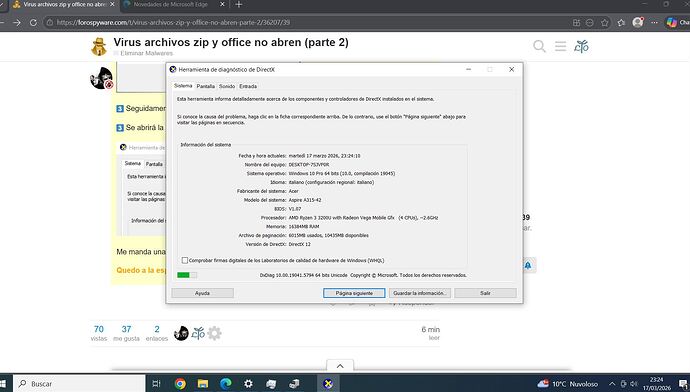This screenshot has height=392, width=690.
Task: Switch to the Pantalla tab
Action: [206, 86]
